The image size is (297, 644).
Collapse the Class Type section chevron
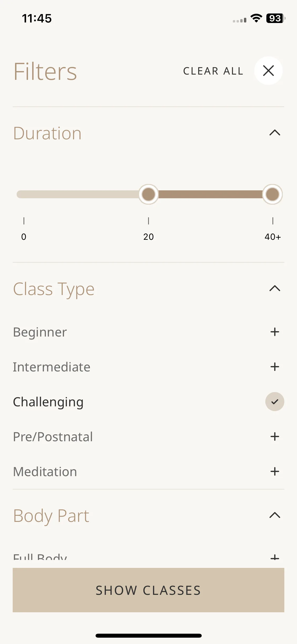point(275,288)
